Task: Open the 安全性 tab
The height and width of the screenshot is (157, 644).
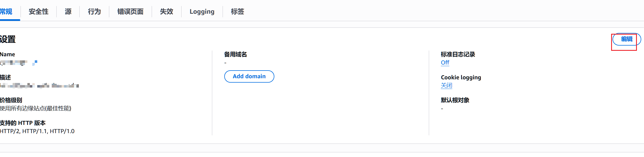Action: [39, 12]
